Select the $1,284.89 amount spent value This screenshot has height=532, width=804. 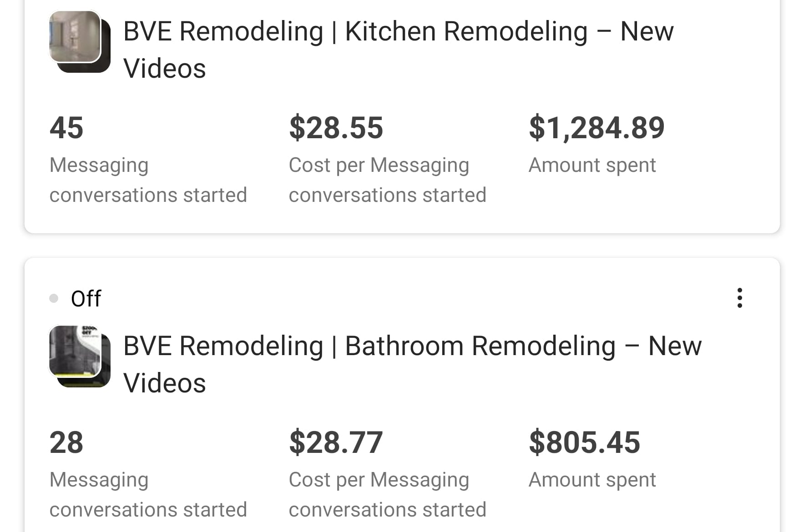(x=596, y=128)
